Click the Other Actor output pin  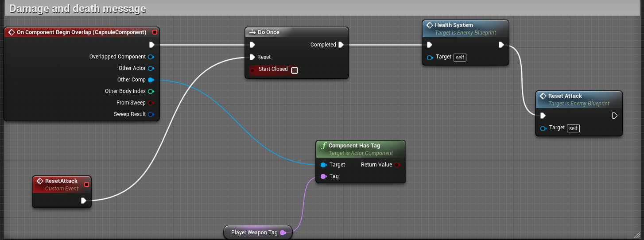151,68
